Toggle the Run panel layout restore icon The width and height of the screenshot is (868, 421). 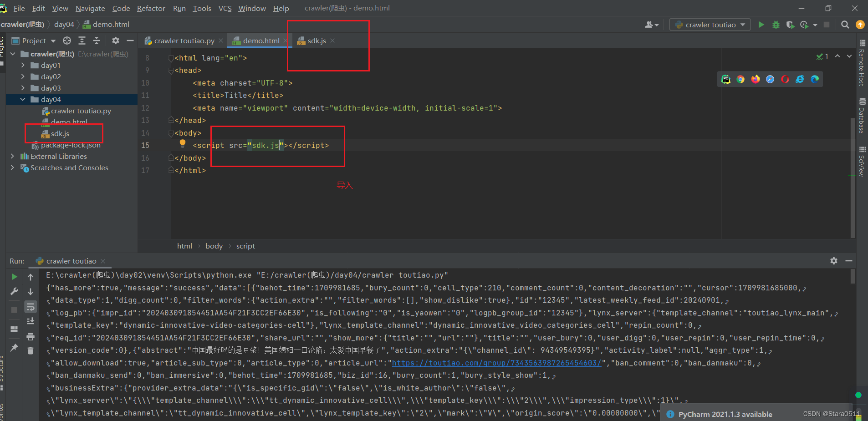(x=14, y=329)
